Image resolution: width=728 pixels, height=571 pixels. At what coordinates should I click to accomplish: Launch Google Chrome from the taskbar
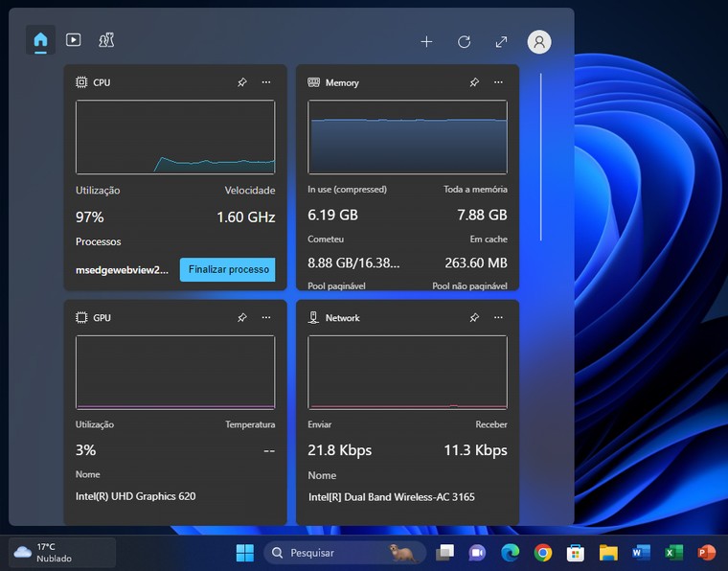[x=543, y=553]
